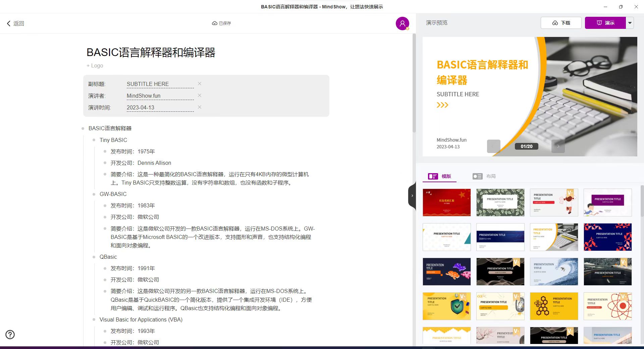
Task: Remove MindShow.fun speaker using the X icon
Action: pyautogui.click(x=199, y=95)
